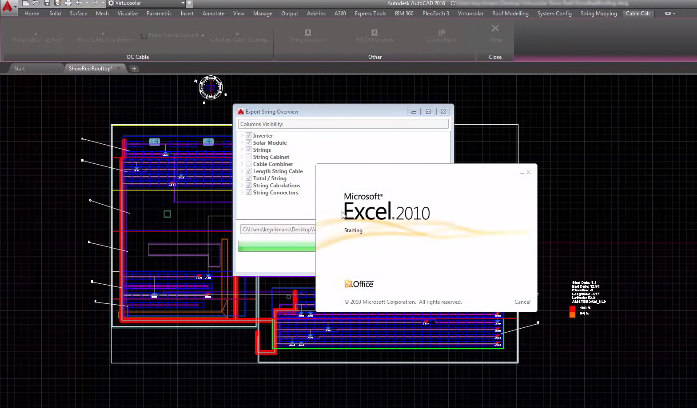Click the String Overview ribbon button
Screen dimensions: 697x408
tap(308, 36)
